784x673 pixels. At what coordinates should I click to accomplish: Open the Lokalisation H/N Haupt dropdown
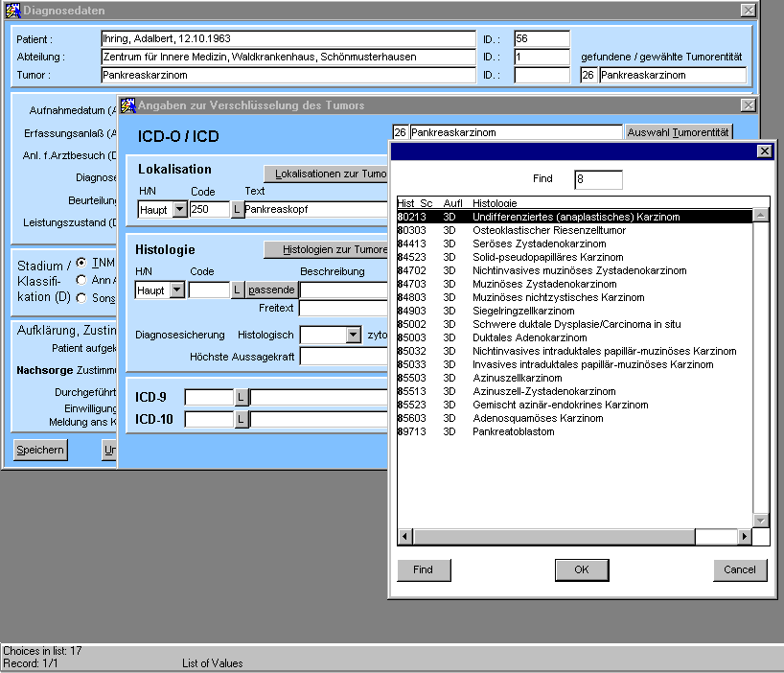click(x=178, y=209)
